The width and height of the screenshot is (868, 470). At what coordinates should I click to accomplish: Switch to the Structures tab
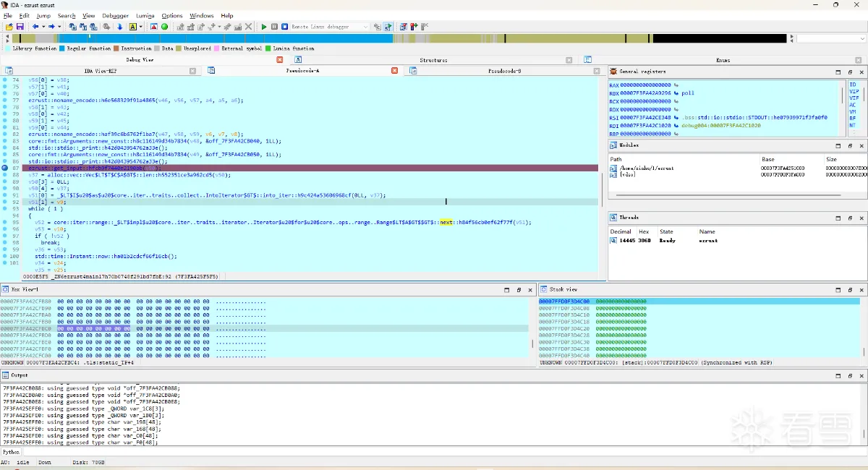click(x=433, y=60)
